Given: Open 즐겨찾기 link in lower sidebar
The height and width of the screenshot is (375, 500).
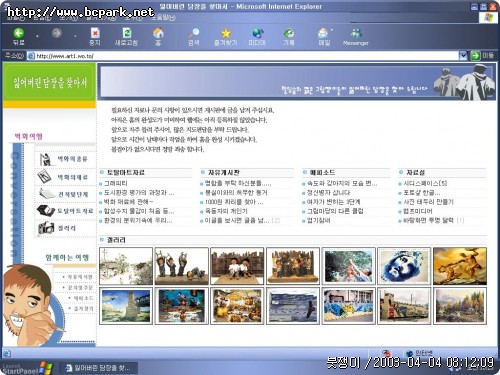Looking at the screenshot, I should point(83,309).
